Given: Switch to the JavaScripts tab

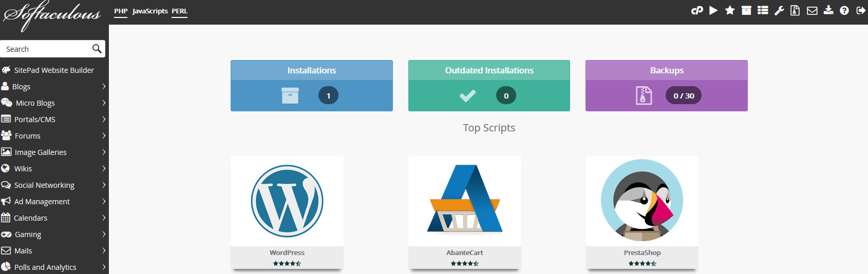Looking at the screenshot, I should 150,11.
